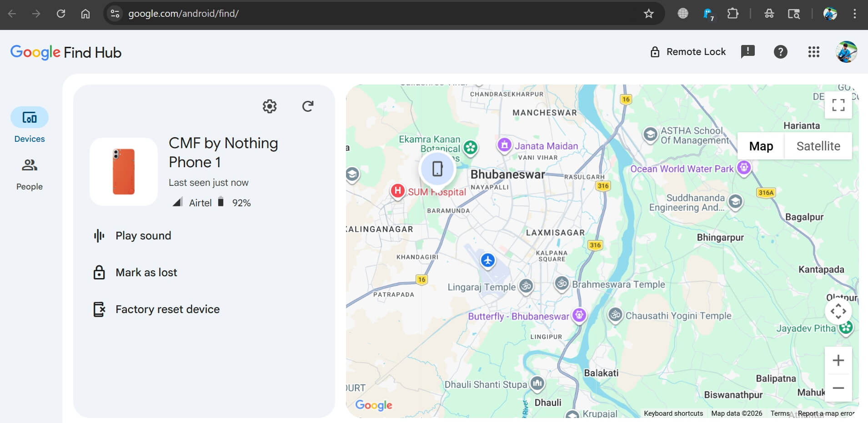
Task: Open device settings gear icon
Action: [270, 106]
